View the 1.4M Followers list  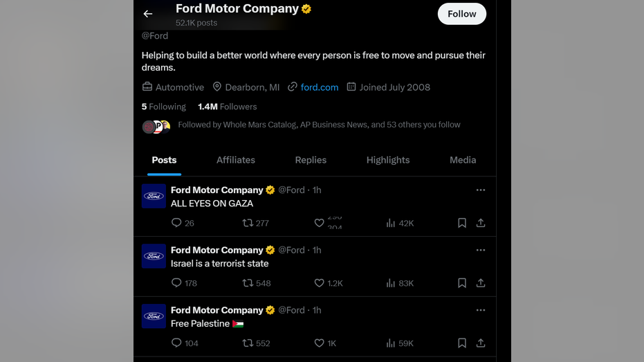227,107
